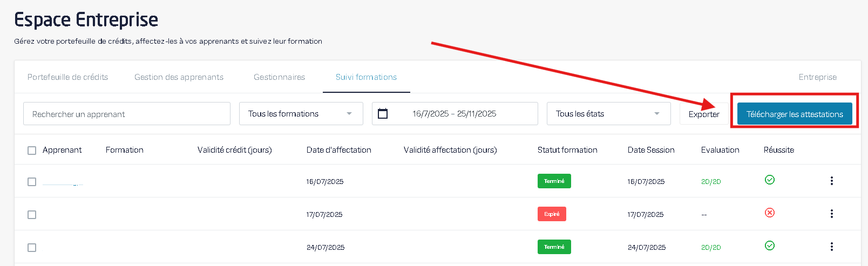Open the date range picker 16/7/2025 – 25/11/2025
This screenshot has width=868, height=266.
(x=455, y=114)
